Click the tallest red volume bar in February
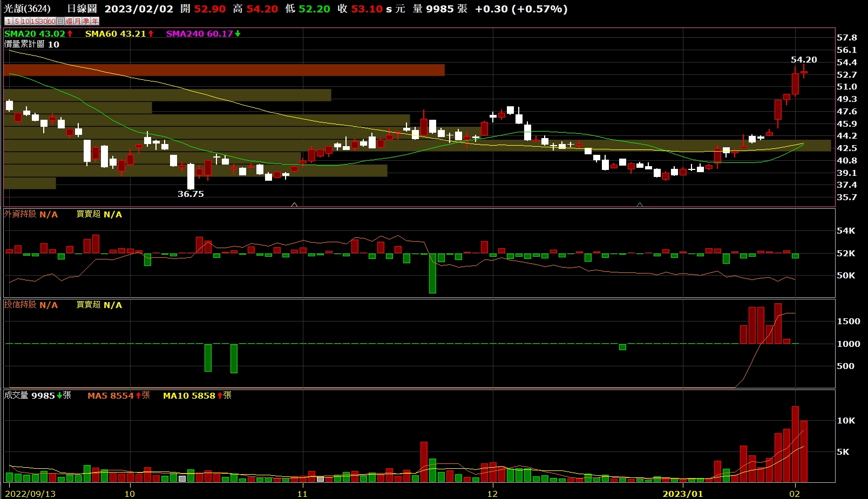The height and width of the screenshot is (499, 868). [795, 444]
